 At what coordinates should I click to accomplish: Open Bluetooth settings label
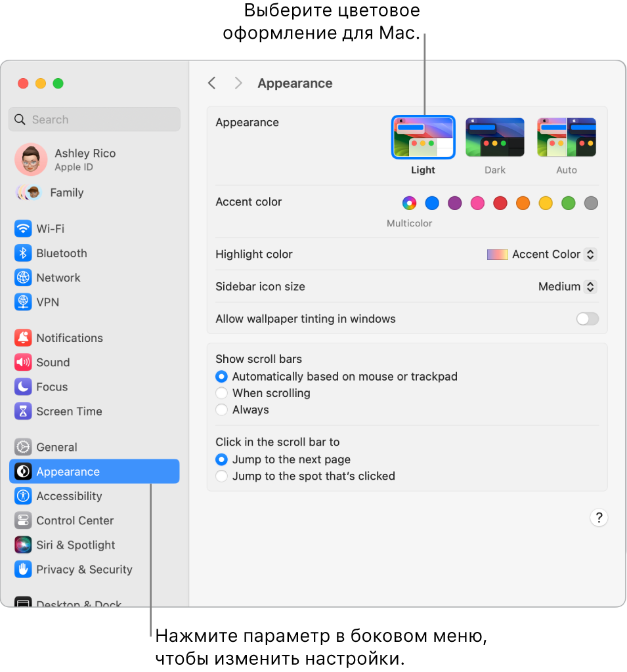(x=62, y=253)
